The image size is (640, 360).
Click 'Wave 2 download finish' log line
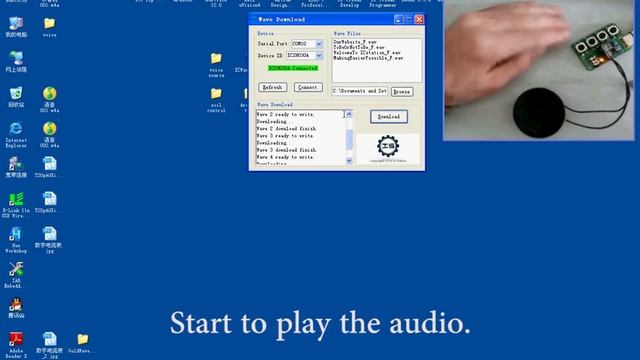coord(286,129)
